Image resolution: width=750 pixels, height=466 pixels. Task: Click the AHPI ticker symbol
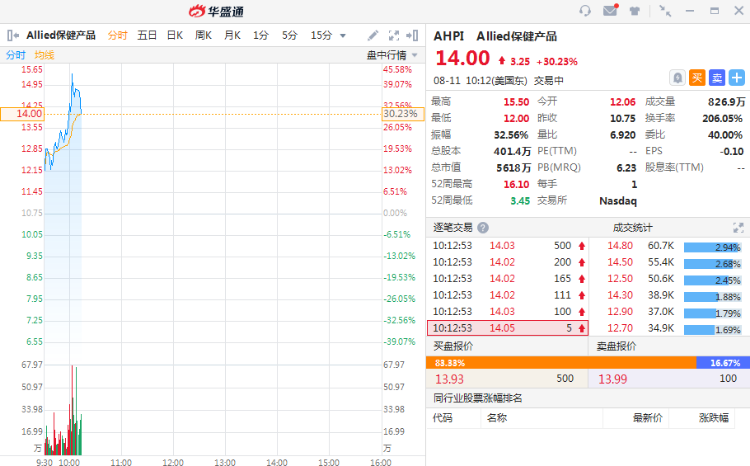pyautogui.click(x=449, y=36)
